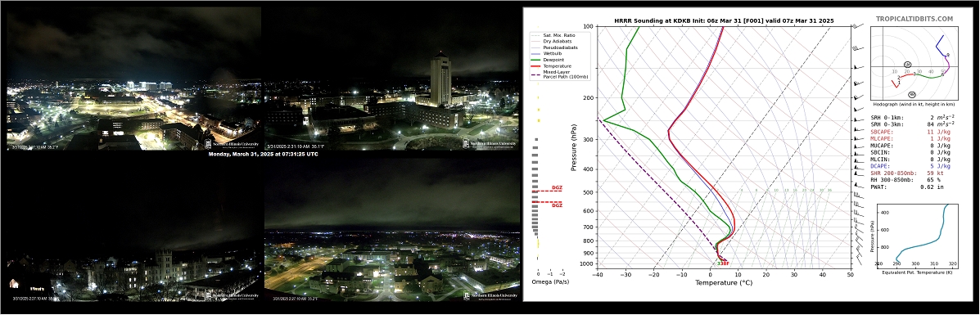Click the LM storm motion marker on hodograph

907,65
